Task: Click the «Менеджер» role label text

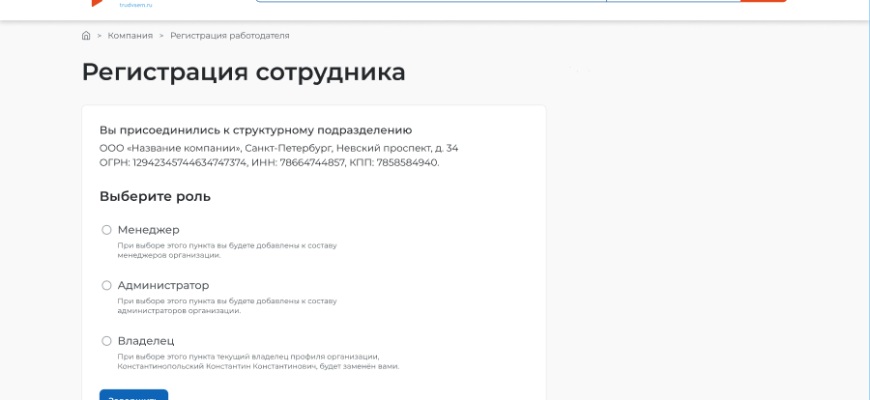Action: 148,230
